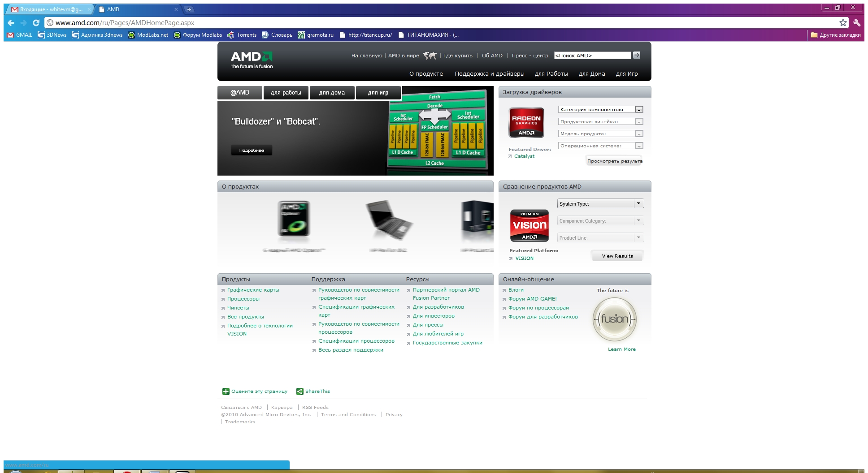The width and height of the screenshot is (868, 473).
Task: Open the Графические карты link
Action: (253, 290)
